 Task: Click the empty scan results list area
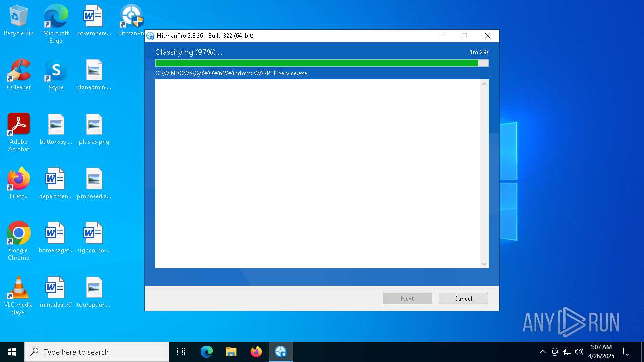[318, 174]
